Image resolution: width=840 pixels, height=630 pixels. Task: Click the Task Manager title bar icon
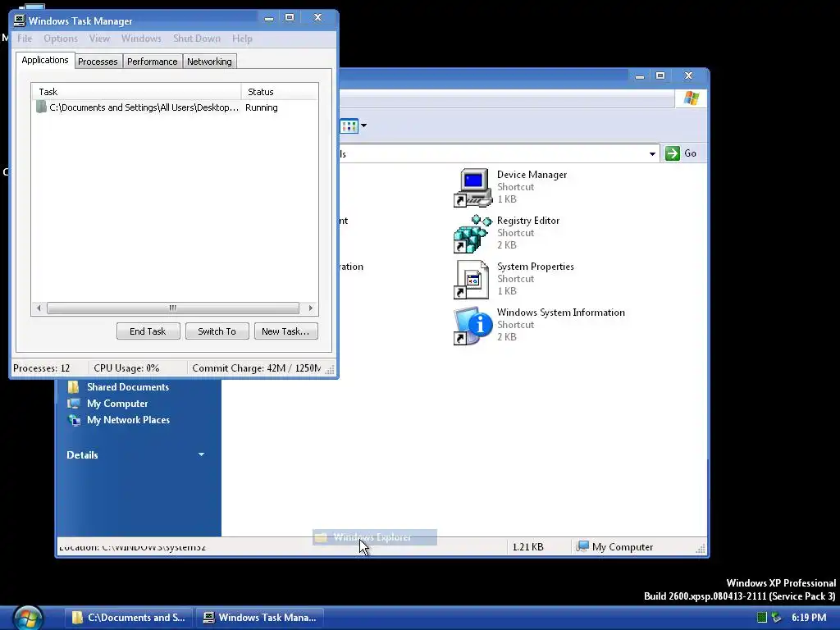coord(20,21)
